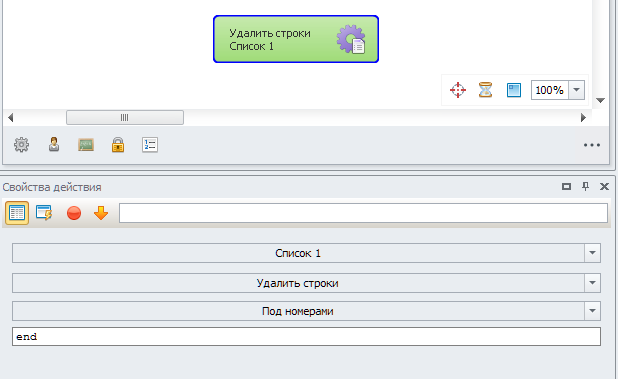
Task: Click the horizontal scrollbar left arrow
Action: 11,117
